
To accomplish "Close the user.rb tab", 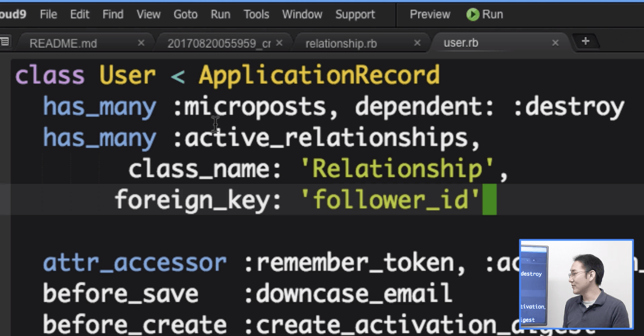I will (555, 43).
